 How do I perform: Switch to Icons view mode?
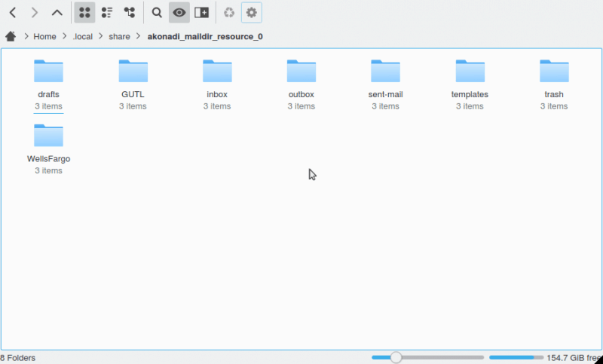click(x=84, y=12)
